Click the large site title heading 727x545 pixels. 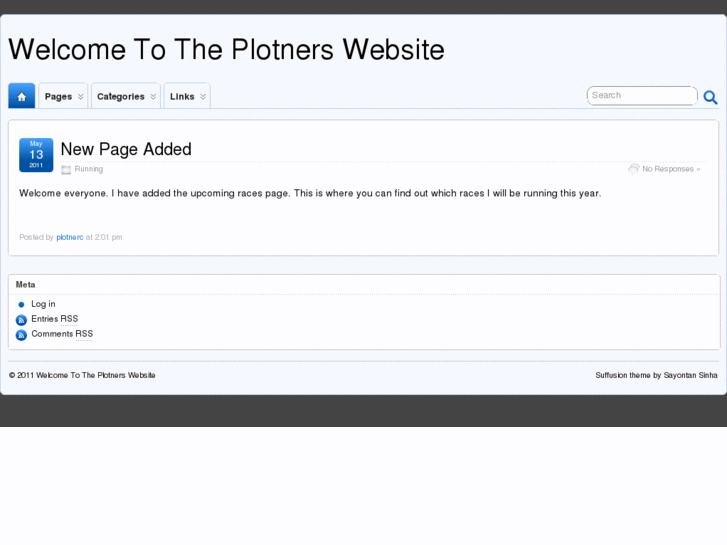pos(226,50)
